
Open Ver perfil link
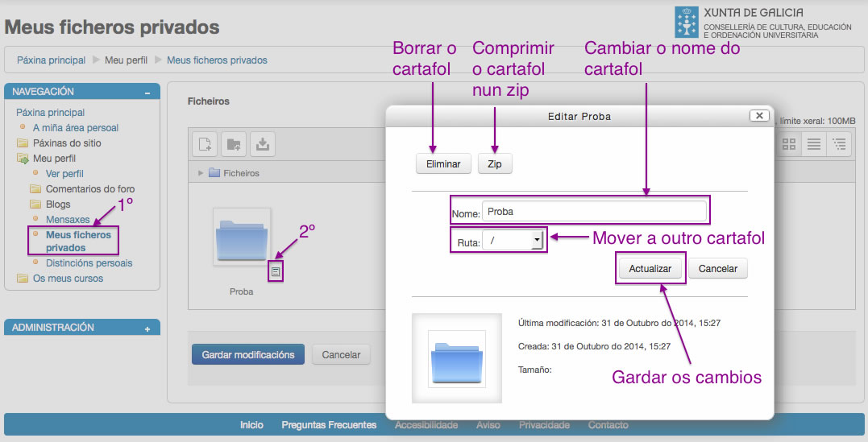(64, 174)
